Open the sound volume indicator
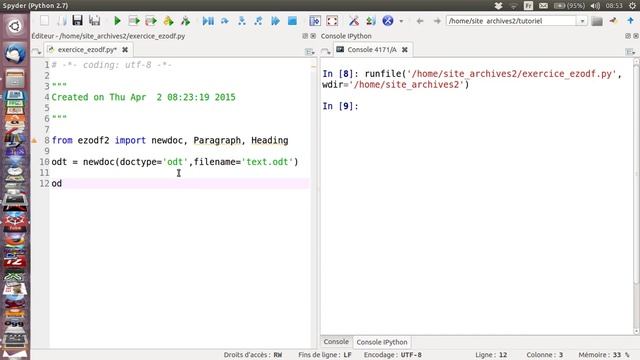The height and width of the screenshot is (360, 640). [x=595, y=5]
